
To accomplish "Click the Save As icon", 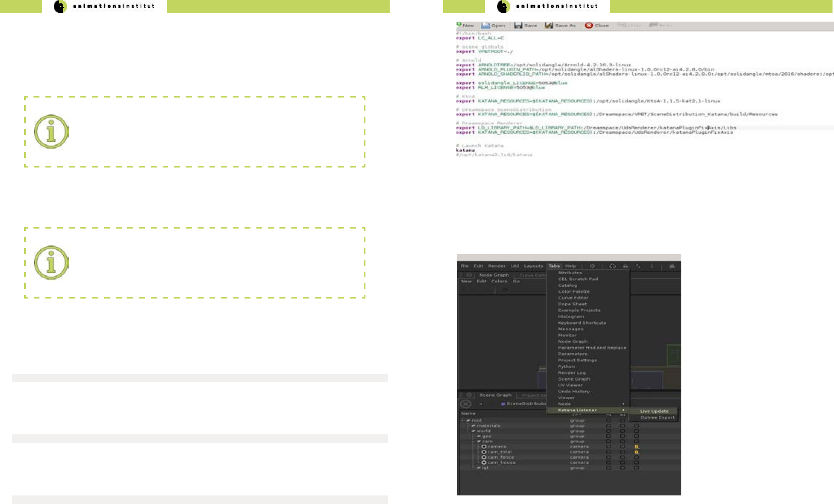I will click(549, 25).
